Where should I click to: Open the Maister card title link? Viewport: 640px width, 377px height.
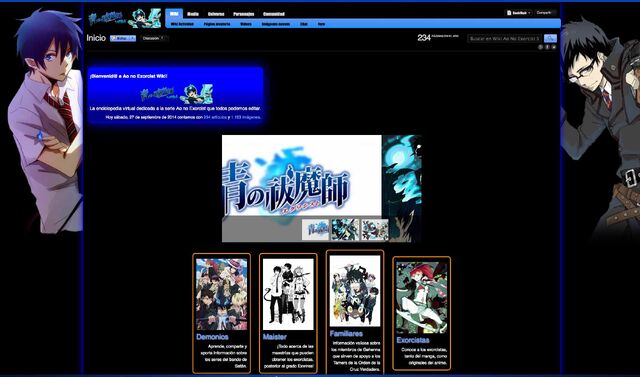tap(275, 337)
